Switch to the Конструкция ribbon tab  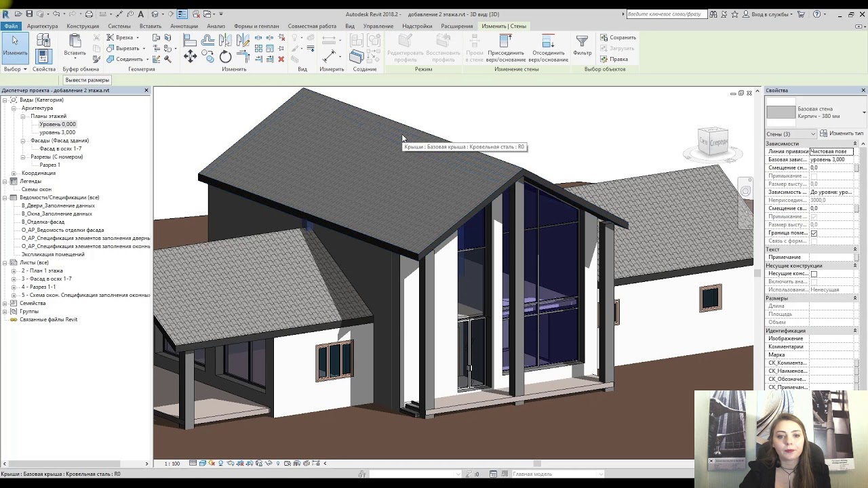point(83,26)
